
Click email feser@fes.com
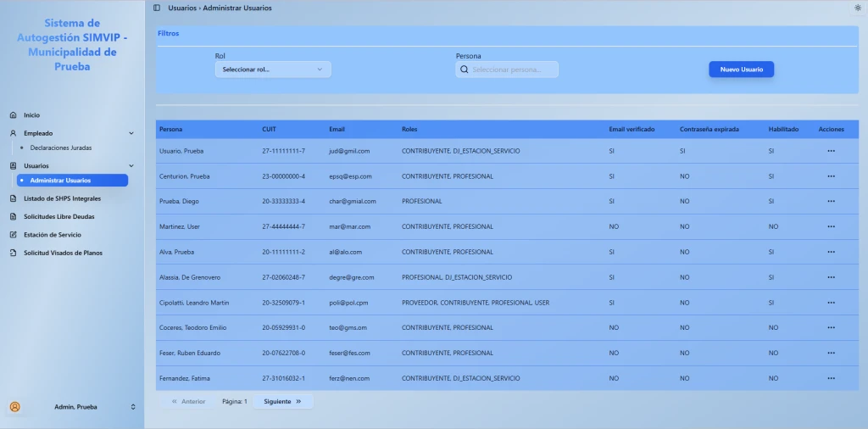350,354
